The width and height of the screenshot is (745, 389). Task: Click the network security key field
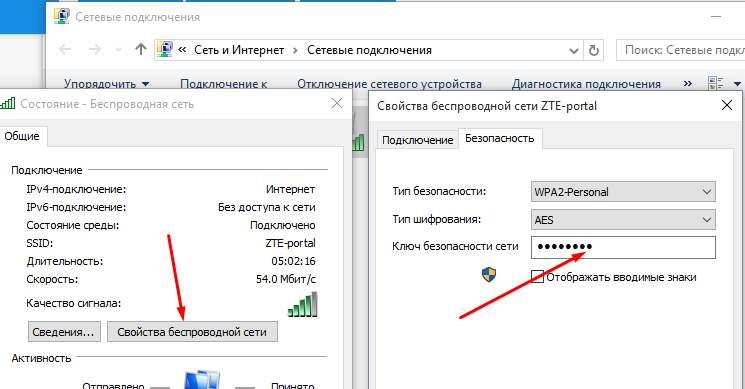(623, 247)
